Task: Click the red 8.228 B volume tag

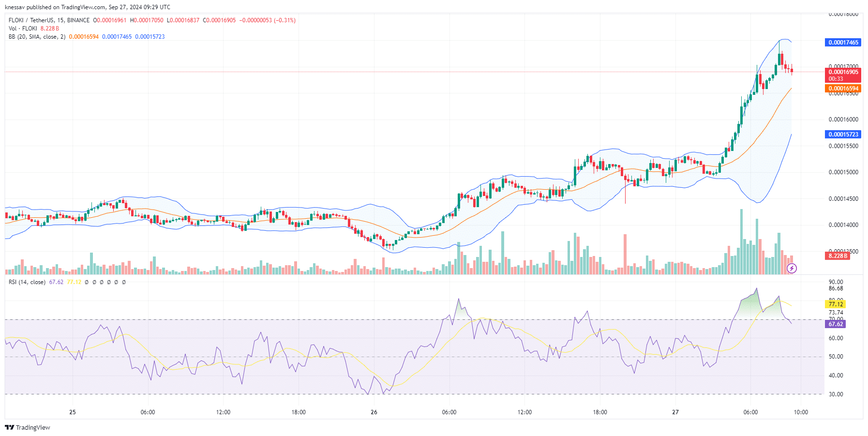Action: pos(837,256)
